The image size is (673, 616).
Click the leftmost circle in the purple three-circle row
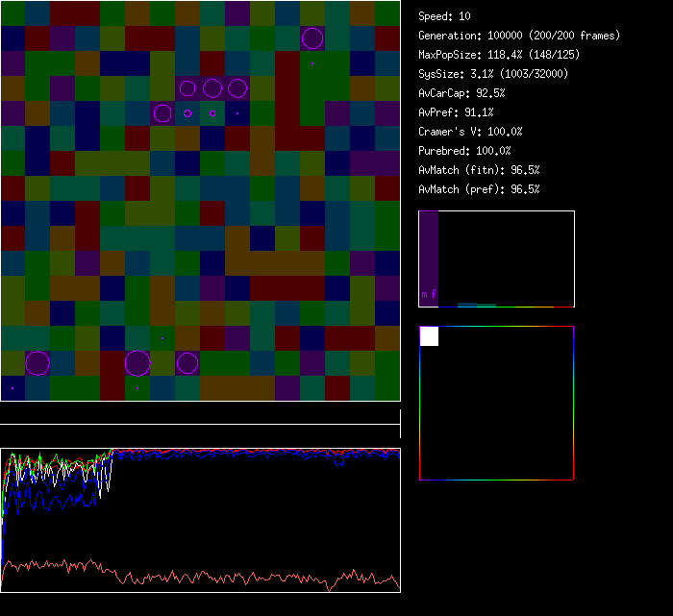coord(187,88)
